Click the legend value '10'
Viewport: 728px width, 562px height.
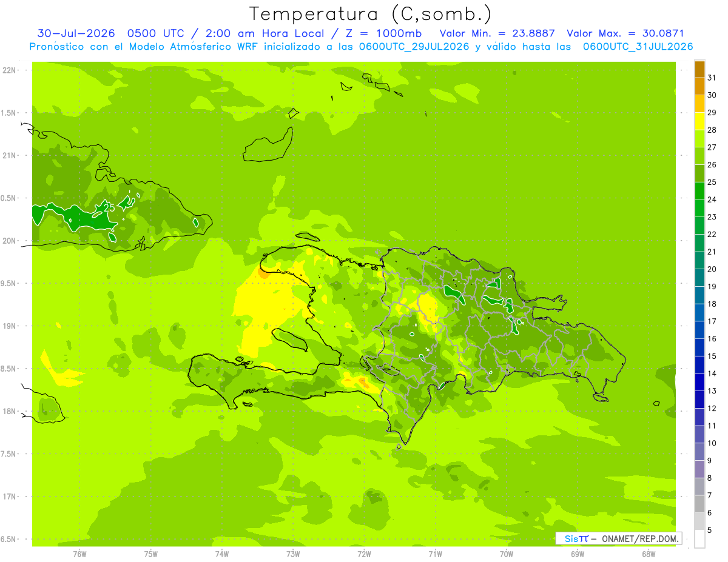(x=712, y=443)
